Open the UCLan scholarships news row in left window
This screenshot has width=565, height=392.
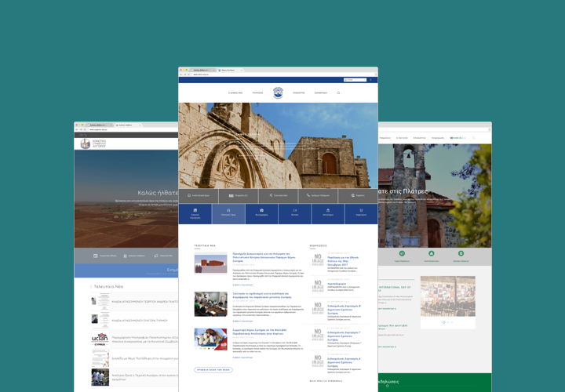(134, 339)
